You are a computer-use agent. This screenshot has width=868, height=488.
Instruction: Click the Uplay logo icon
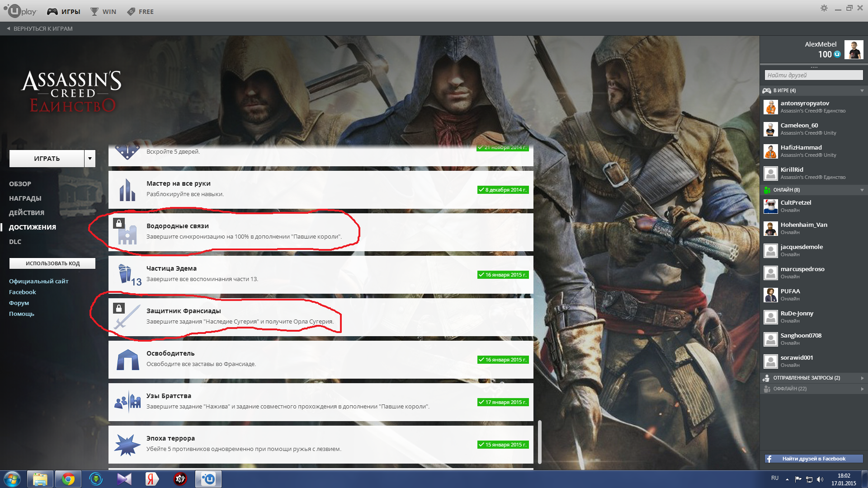[14, 11]
